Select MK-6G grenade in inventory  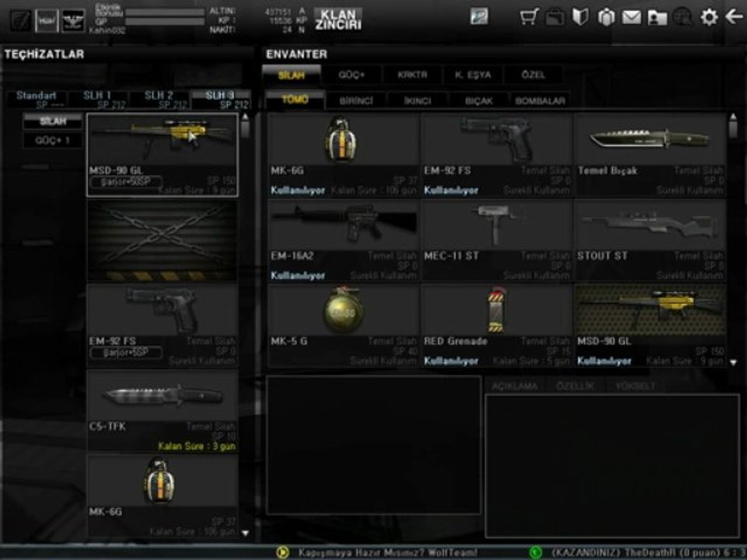(x=343, y=155)
